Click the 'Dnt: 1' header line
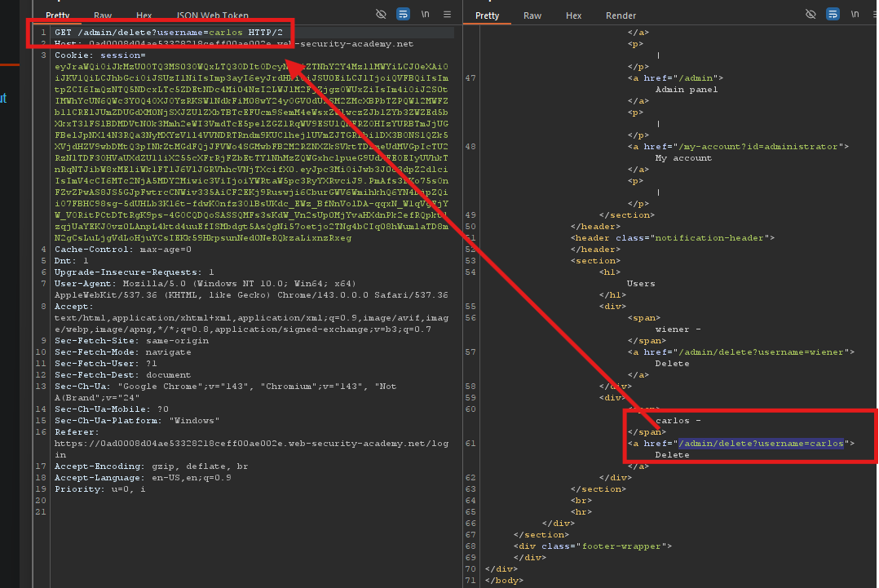Viewport: 879px width, 588px height. (x=71, y=261)
